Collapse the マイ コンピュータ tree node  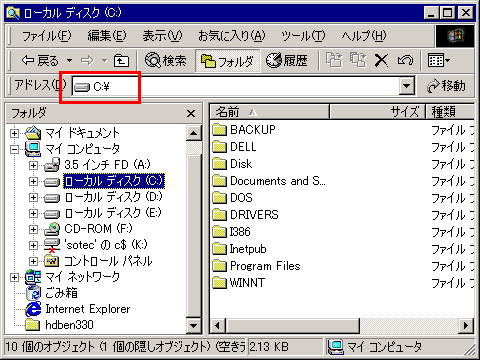[14, 149]
